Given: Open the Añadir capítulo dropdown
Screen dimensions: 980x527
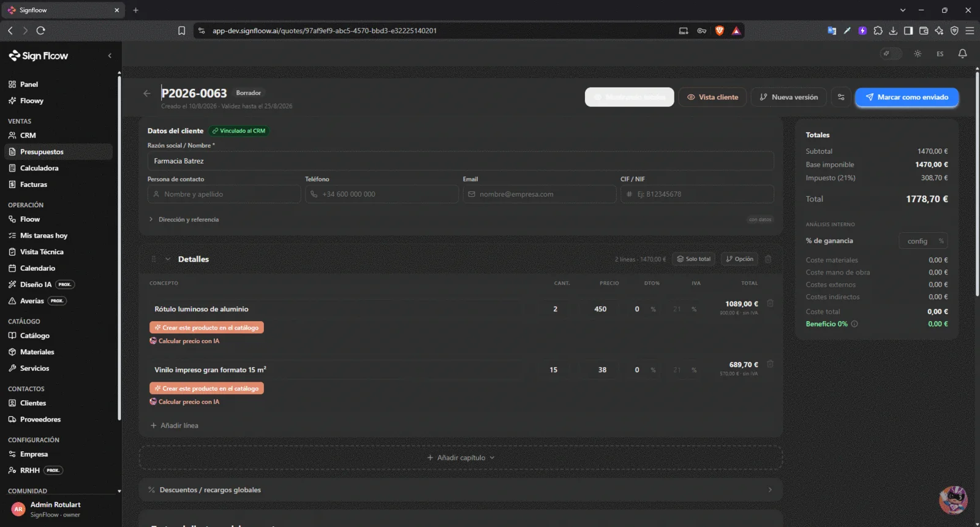Looking at the screenshot, I should pos(461,458).
